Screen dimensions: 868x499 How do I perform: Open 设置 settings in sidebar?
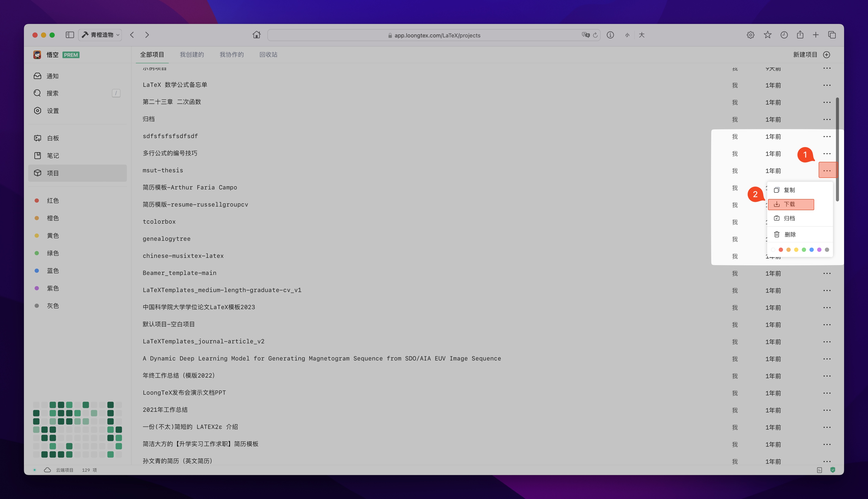pyautogui.click(x=77, y=111)
